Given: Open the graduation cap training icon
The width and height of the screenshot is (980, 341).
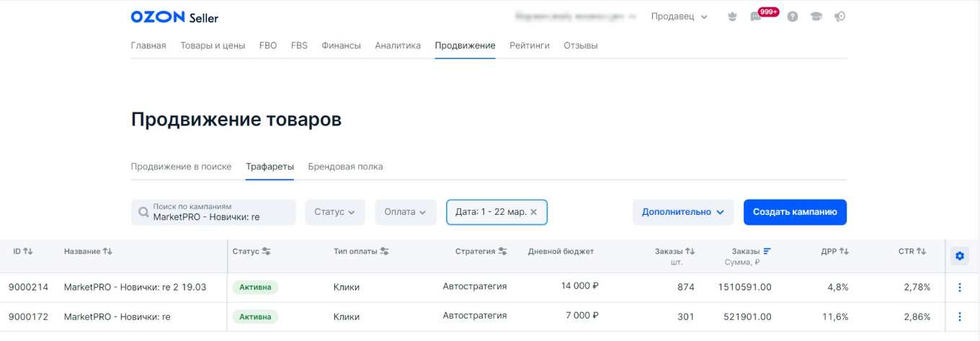Looking at the screenshot, I should pos(816,17).
